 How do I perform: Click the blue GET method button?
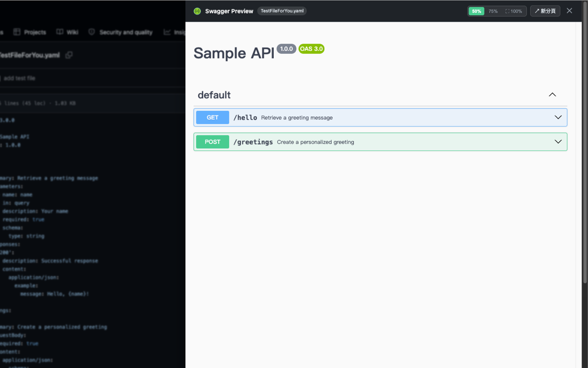(x=213, y=117)
